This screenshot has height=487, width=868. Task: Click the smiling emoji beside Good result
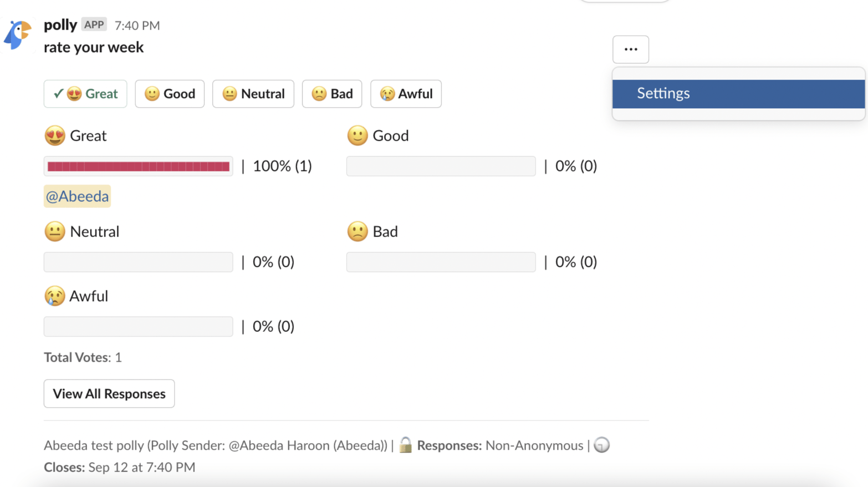tap(358, 136)
